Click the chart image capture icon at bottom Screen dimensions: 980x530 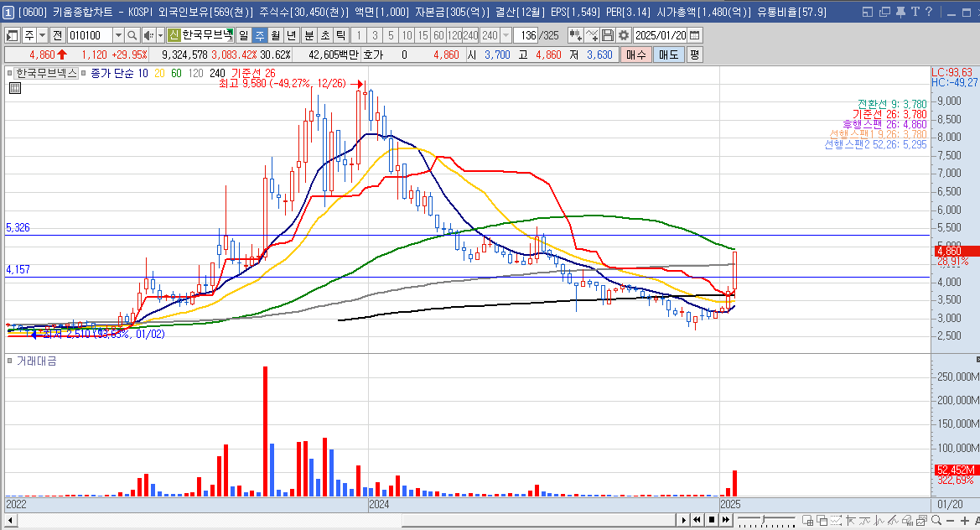click(x=922, y=520)
